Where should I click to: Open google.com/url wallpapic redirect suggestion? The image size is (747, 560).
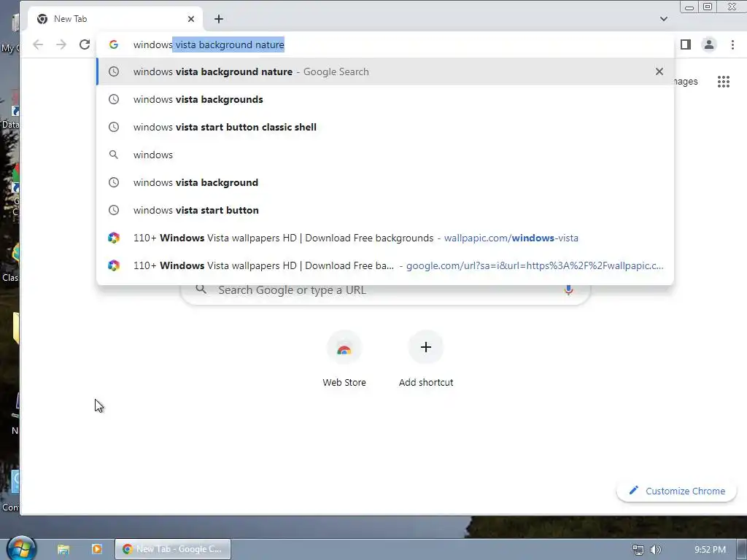pos(385,265)
